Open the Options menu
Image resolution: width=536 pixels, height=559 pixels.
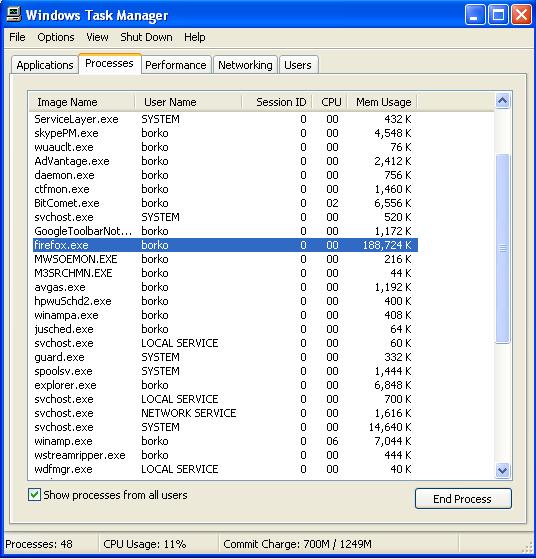coord(56,37)
